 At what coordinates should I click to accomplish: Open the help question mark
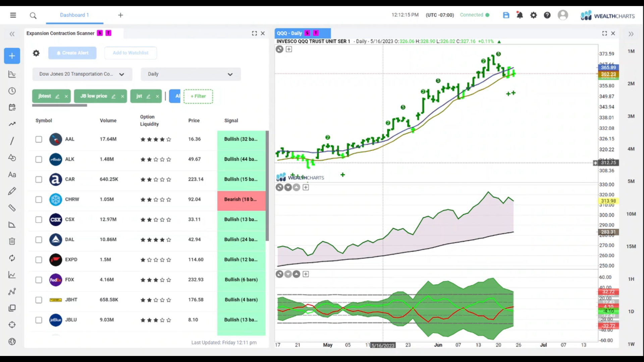tap(547, 15)
